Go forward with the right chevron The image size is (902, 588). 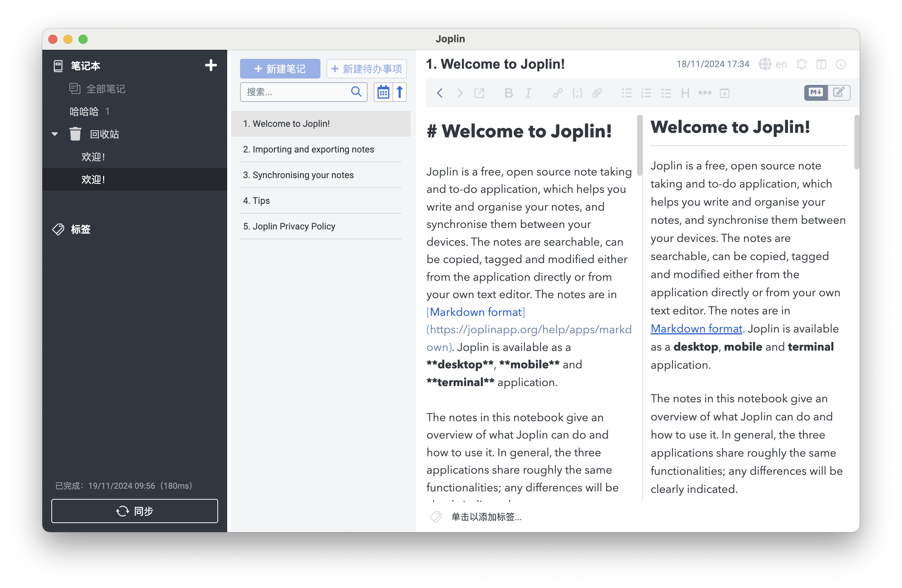click(x=459, y=93)
